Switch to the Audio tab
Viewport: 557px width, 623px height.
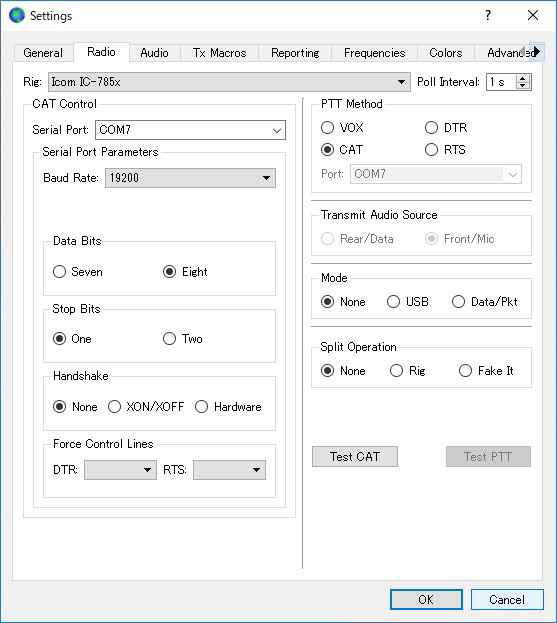click(155, 53)
